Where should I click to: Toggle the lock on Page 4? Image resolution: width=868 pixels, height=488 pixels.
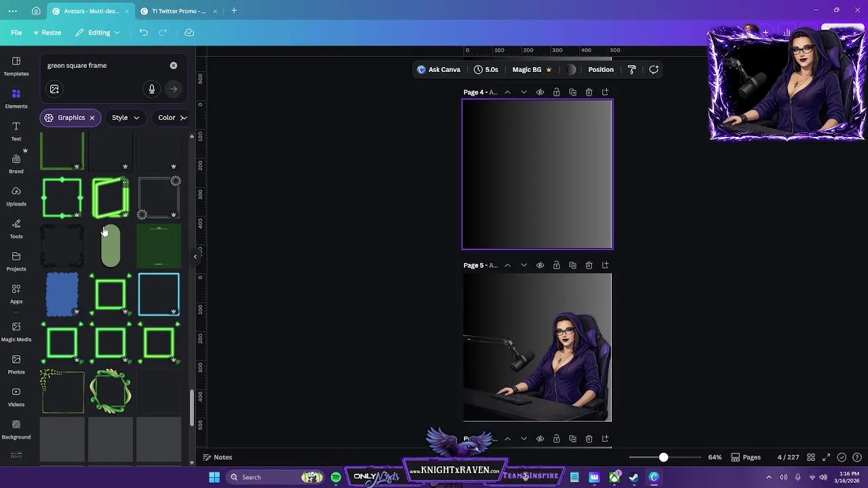coord(556,92)
